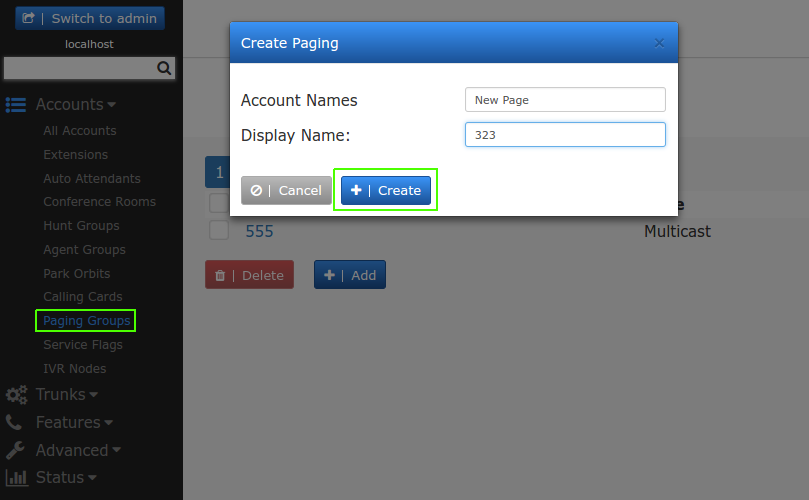809x500 pixels.
Task: Toggle the select-all checkbox in table header
Action: (219, 204)
